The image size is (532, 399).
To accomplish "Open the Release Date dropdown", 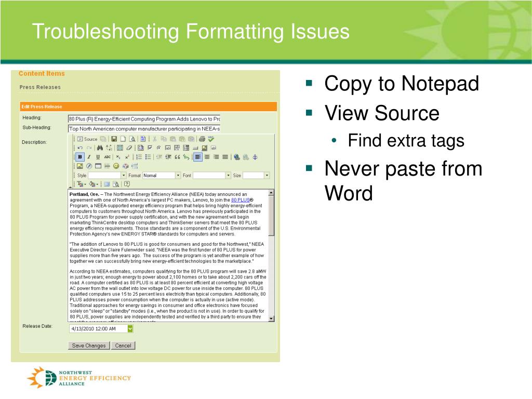I will 130,328.
